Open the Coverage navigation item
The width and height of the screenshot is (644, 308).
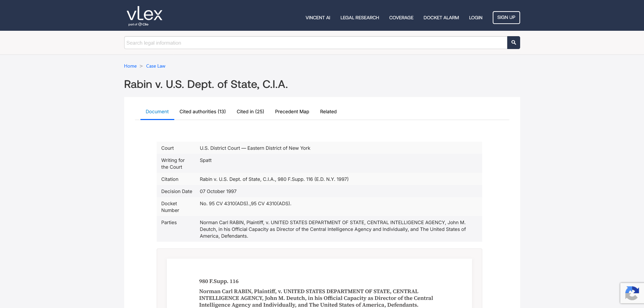point(401,18)
